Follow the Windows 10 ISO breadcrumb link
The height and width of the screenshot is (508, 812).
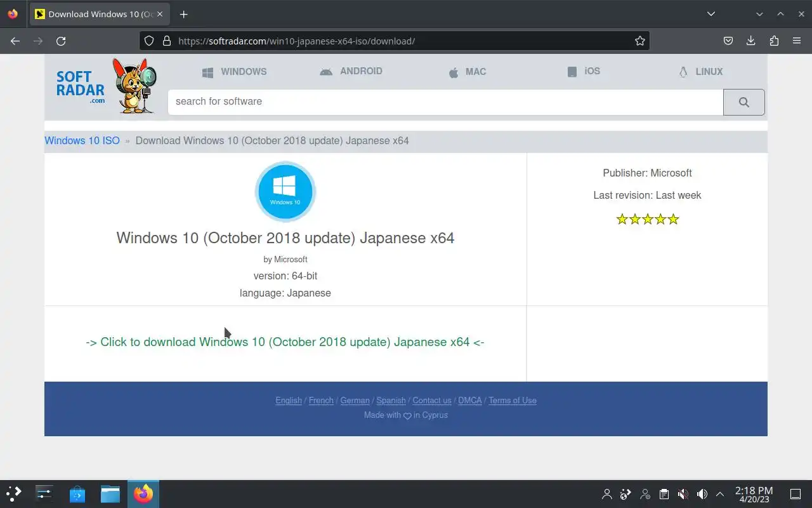(82, 140)
